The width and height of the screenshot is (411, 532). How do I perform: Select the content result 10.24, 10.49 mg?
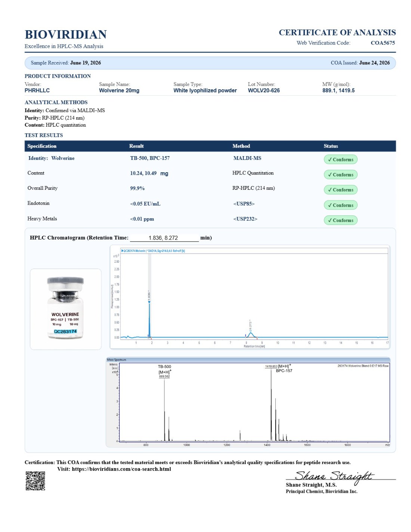149,173
